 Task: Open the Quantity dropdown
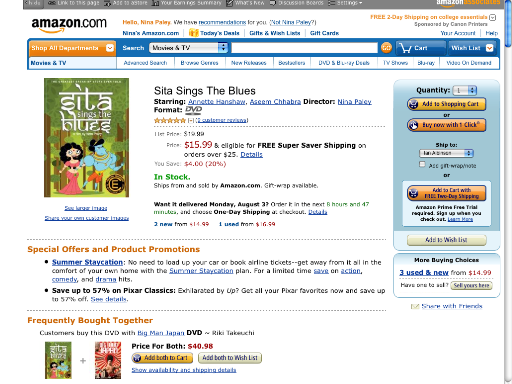pos(464,90)
